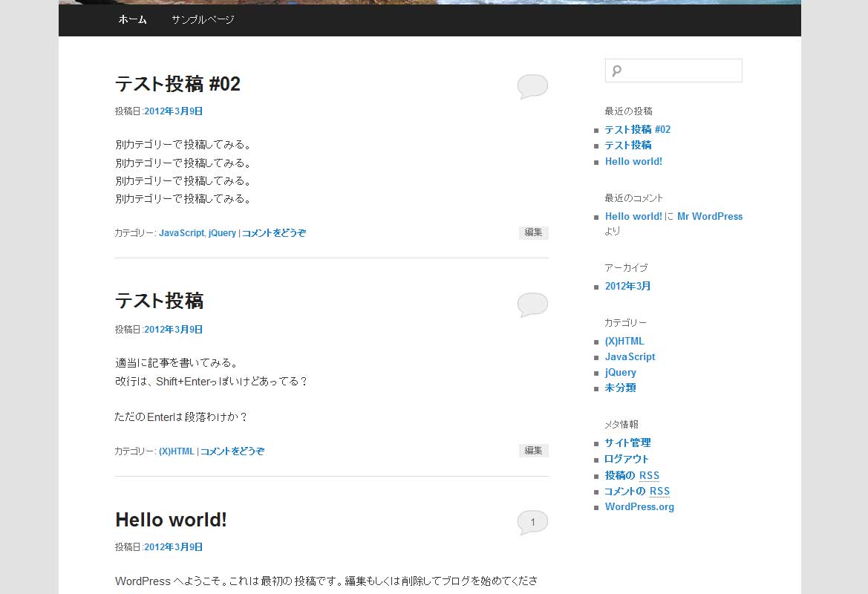Open the サンプルページ menu item
This screenshot has height=594, width=868.
point(203,20)
